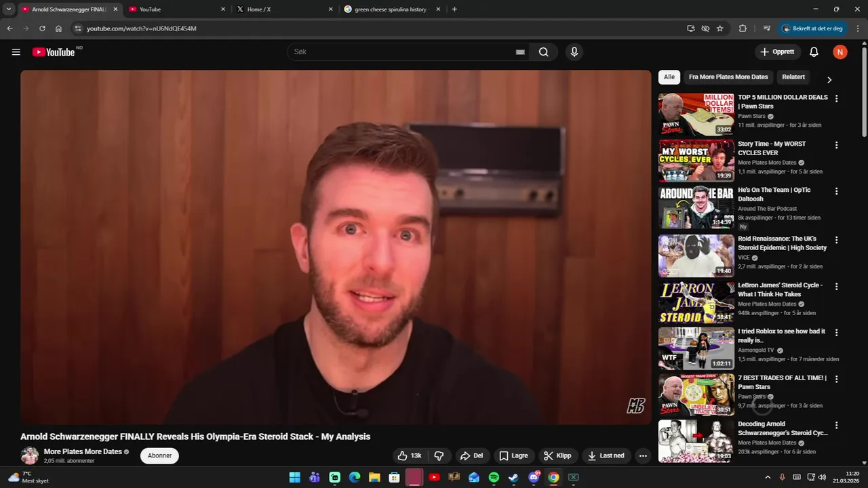
Task: Switch to the Home / X tab
Action: coord(285,9)
